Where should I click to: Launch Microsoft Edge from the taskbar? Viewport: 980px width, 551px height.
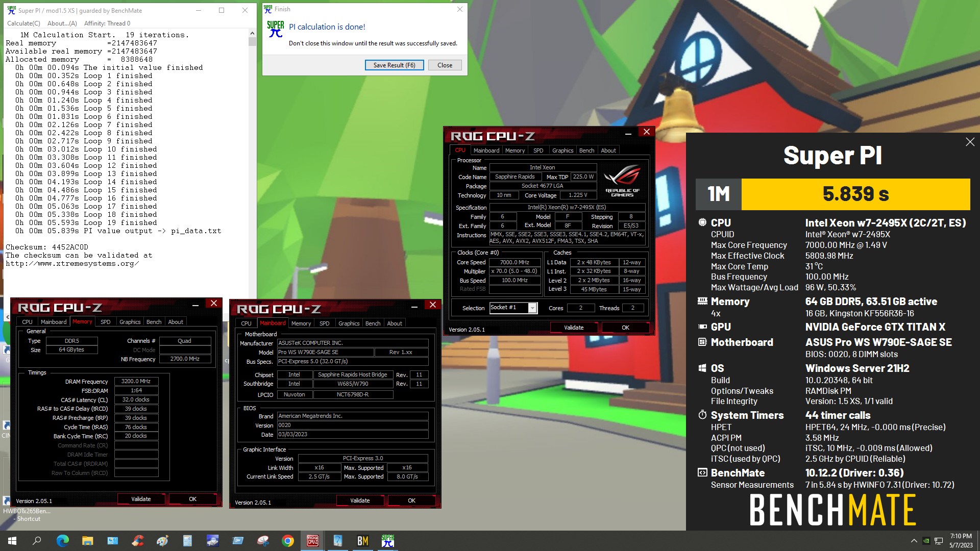62,541
